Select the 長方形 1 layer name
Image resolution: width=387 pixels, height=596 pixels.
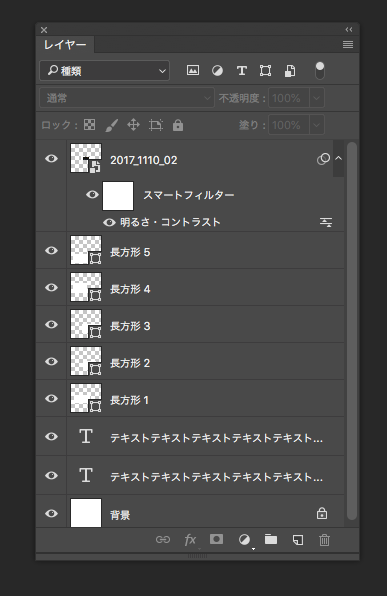(x=129, y=400)
